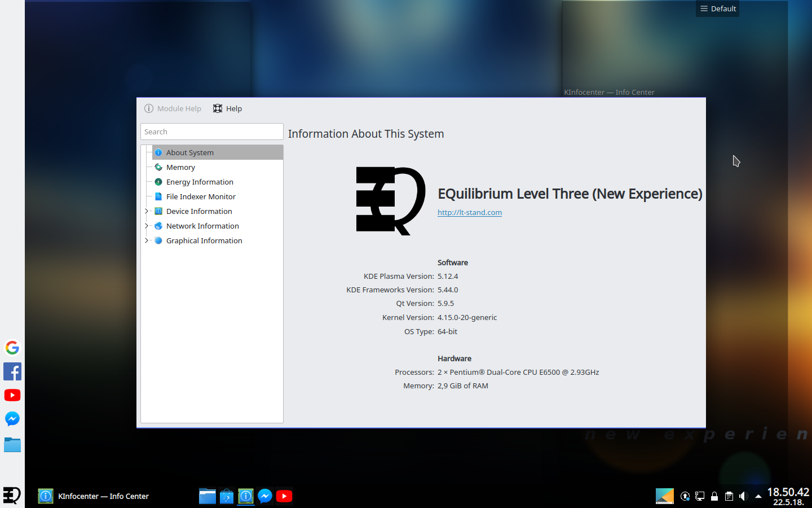Screen dimensions: 812x508
Task: Open the EQ application launcher
Action: pyautogui.click(x=12, y=496)
